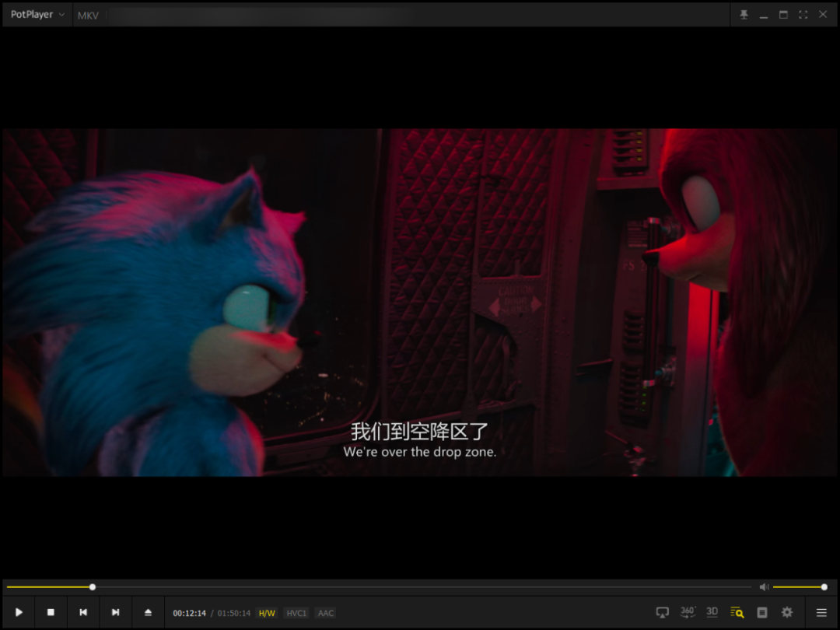Skip to the previous file

pyautogui.click(x=83, y=612)
